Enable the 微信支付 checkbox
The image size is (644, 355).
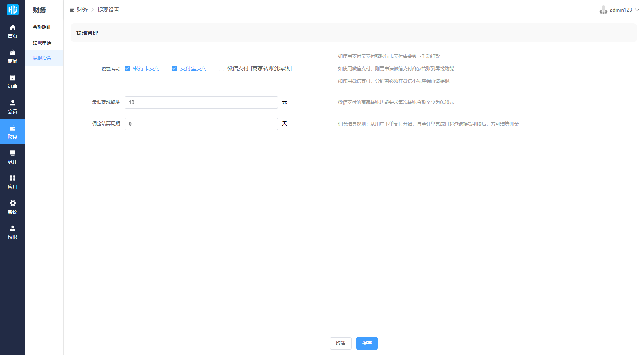[221, 68]
